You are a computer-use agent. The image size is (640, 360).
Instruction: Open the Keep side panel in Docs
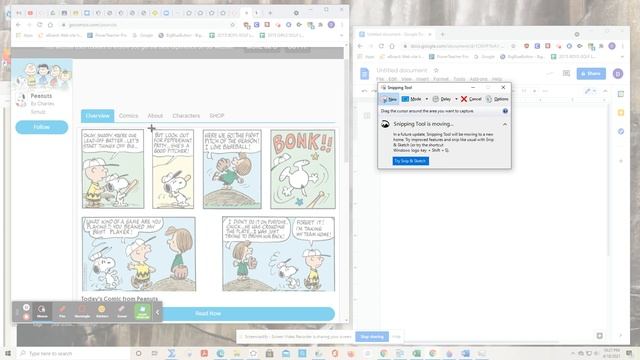620,113
